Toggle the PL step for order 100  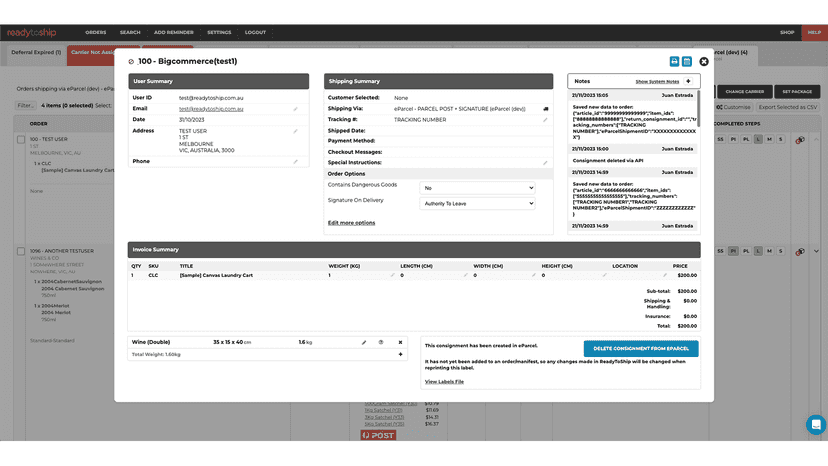[x=746, y=139]
